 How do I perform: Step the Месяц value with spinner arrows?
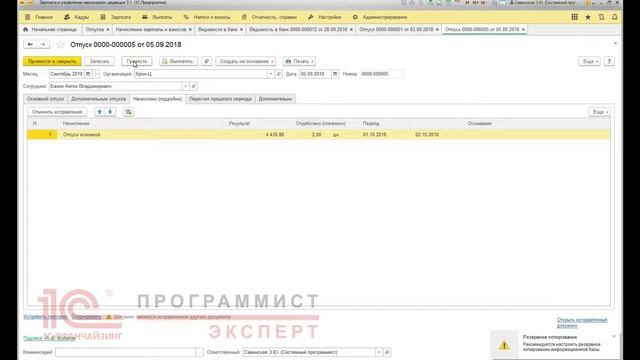pos(96,74)
